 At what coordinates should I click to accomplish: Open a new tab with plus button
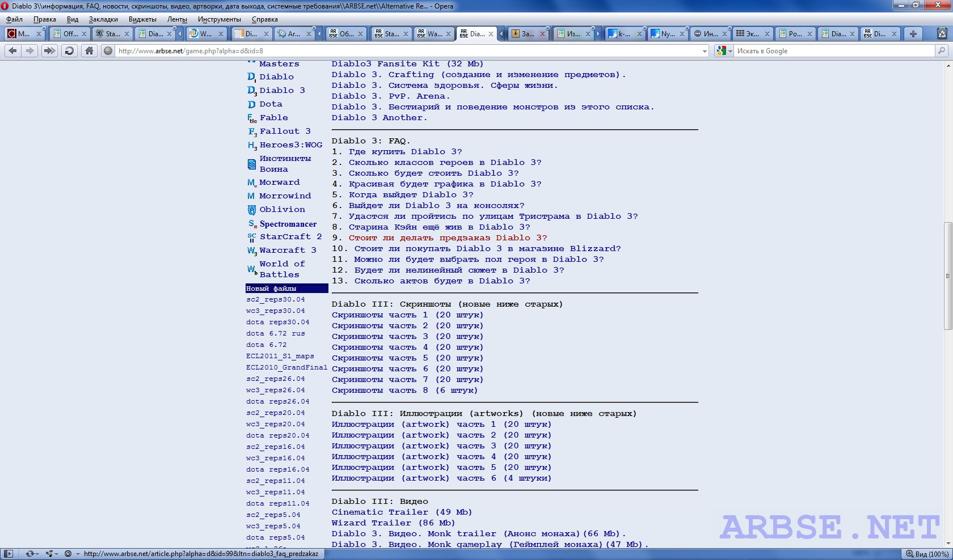coord(913,34)
